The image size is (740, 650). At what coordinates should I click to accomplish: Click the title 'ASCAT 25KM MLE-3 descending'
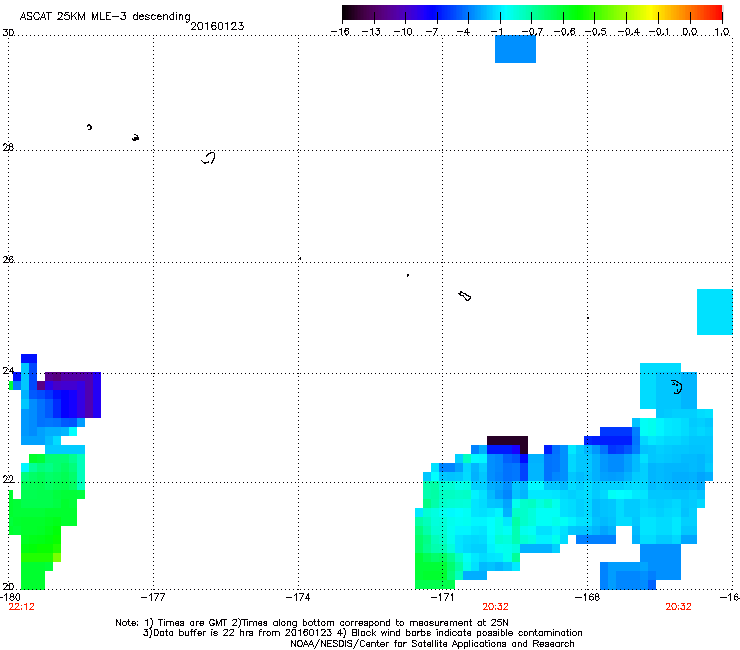click(105, 16)
